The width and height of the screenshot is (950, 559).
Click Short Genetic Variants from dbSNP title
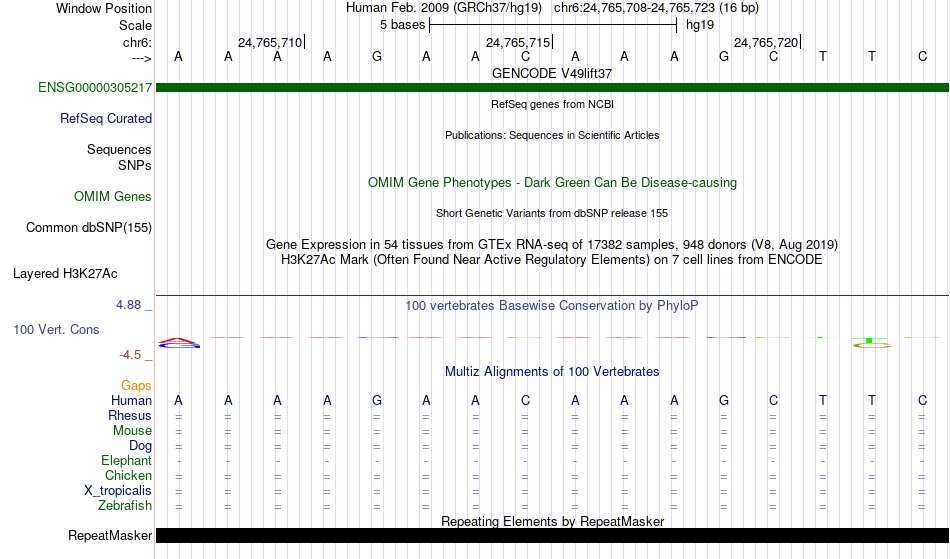coord(552,213)
